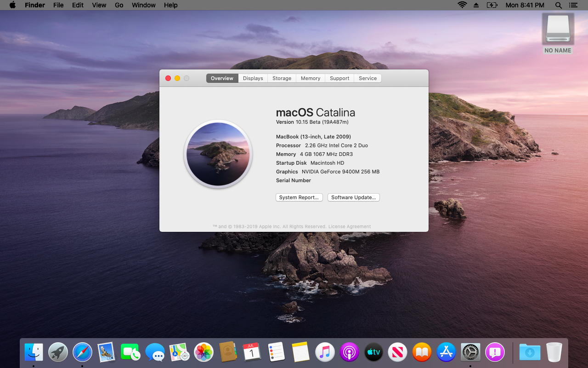
Task: Click memory value 4 GB 1067 MHz DDR3
Action: point(326,154)
